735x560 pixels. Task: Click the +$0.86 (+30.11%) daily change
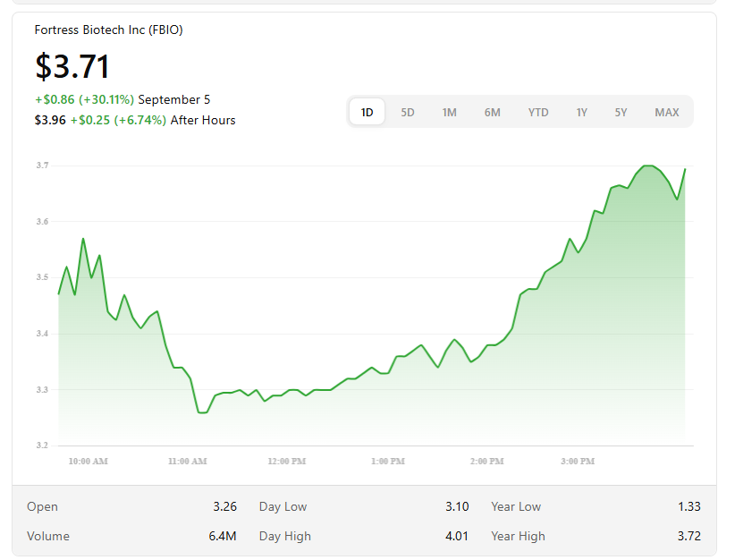(x=84, y=99)
